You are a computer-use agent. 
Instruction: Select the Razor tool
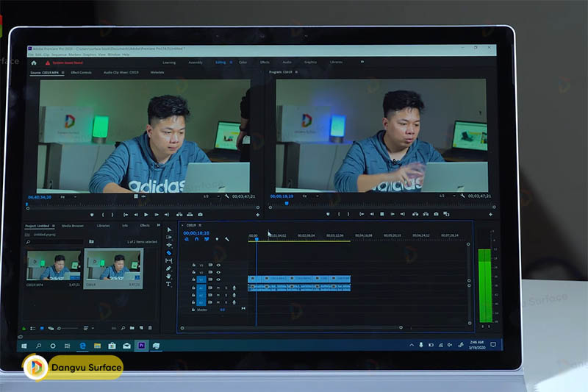168,253
